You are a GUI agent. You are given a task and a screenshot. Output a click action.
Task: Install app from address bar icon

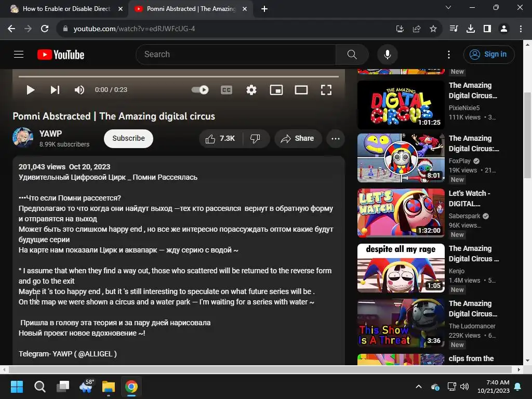400,29
